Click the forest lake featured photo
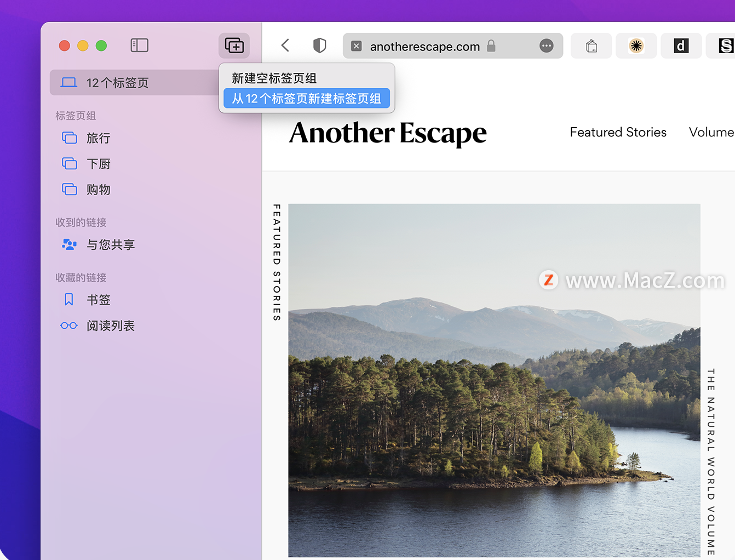 pos(494,380)
